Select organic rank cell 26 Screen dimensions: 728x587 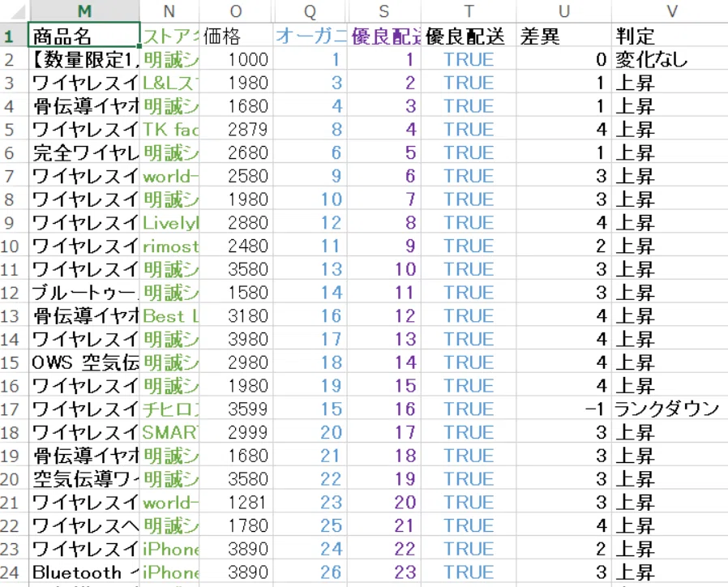pos(310,572)
